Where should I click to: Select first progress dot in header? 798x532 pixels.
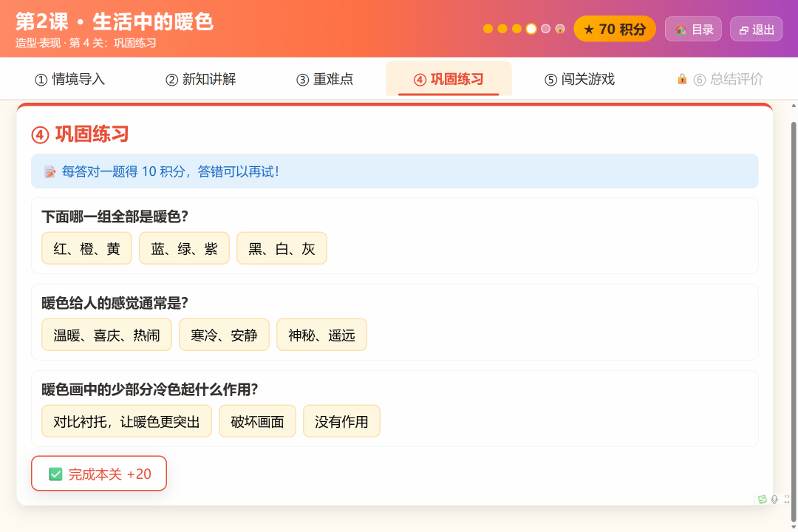(488, 29)
